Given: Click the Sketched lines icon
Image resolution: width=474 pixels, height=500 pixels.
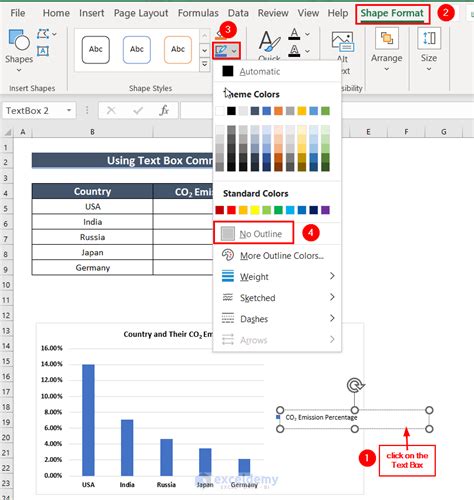Looking at the screenshot, I should coord(228,297).
